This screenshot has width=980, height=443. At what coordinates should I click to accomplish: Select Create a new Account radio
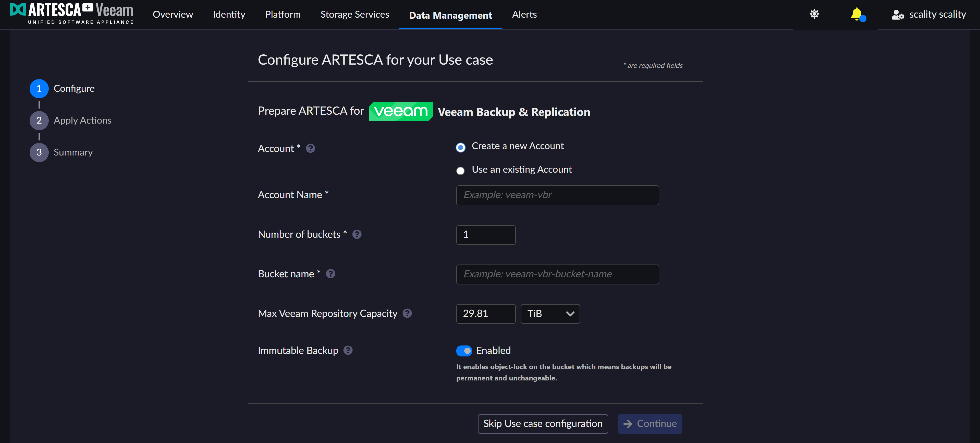pyautogui.click(x=460, y=147)
